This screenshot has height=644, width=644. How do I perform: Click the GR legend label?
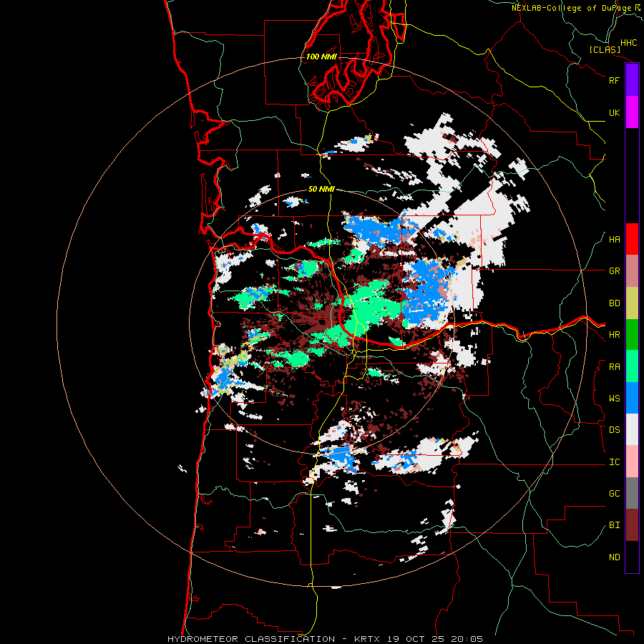click(614, 271)
